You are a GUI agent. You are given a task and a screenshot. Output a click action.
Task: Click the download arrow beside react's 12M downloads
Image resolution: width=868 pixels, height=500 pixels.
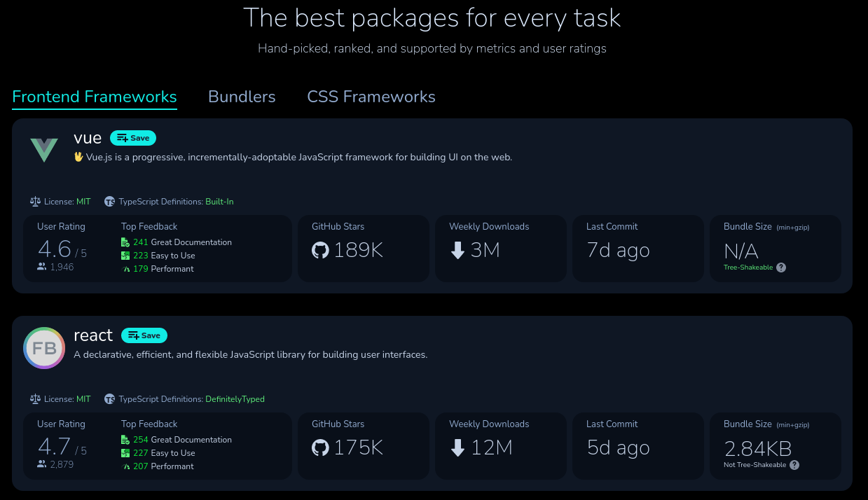click(458, 448)
